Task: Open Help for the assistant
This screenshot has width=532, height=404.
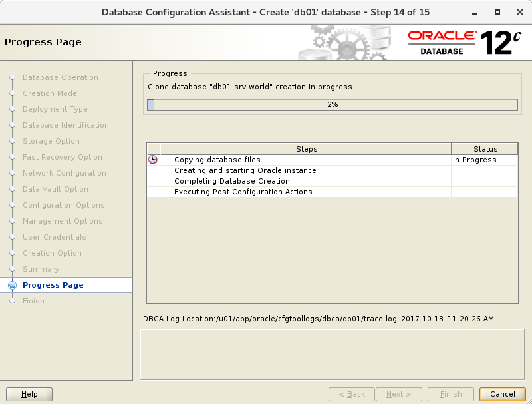Action: pyautogui.click(x=29, y=394)
